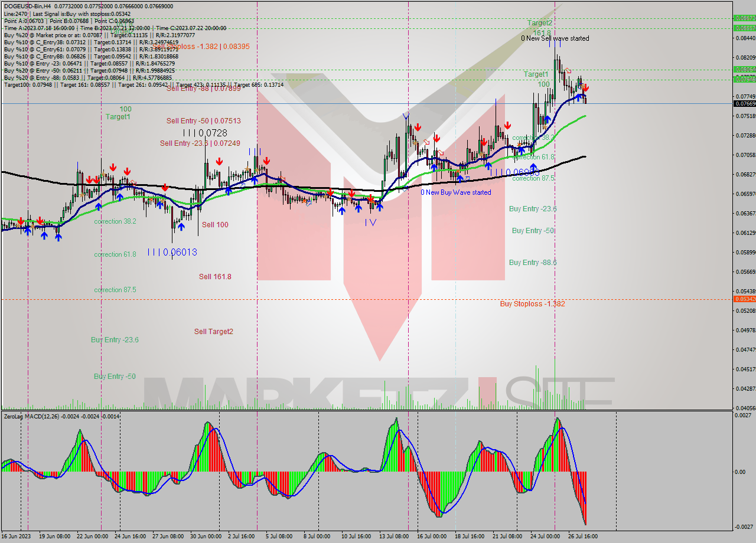Click the DOGEUSD-Bin,H4 chart title line

89,6
